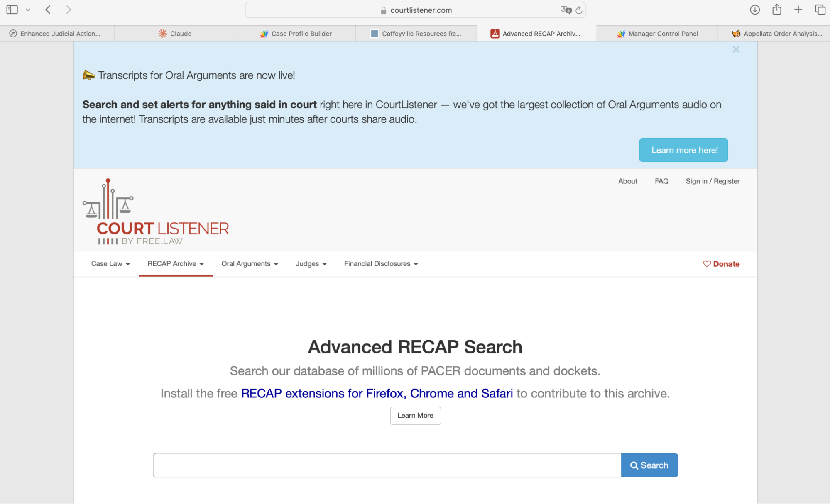Open a new tab with the plus icon
The image size is (830, 504).
coord(798,10)
